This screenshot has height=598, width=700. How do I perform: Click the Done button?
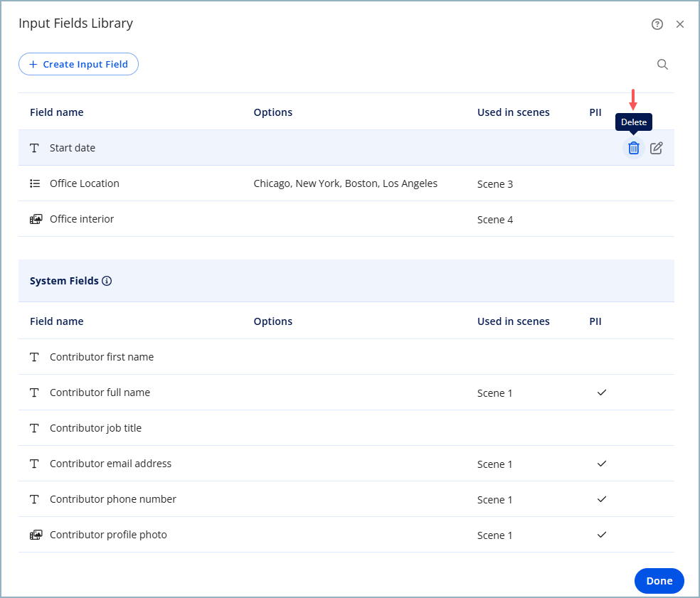pyautogui.click(x=659, y=581)
